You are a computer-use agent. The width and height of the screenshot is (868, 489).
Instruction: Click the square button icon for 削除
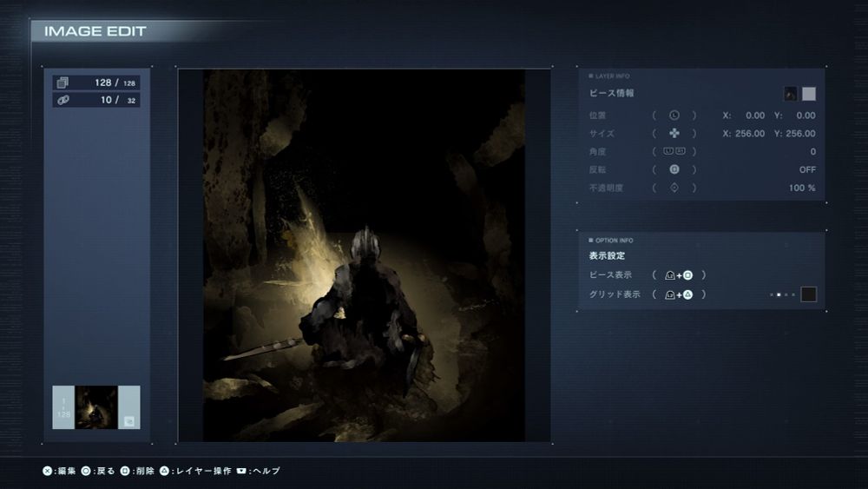click(x=125, y=471)
